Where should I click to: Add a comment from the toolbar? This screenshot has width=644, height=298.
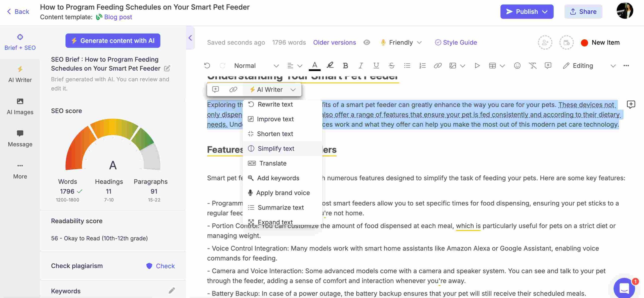(548, 66)
